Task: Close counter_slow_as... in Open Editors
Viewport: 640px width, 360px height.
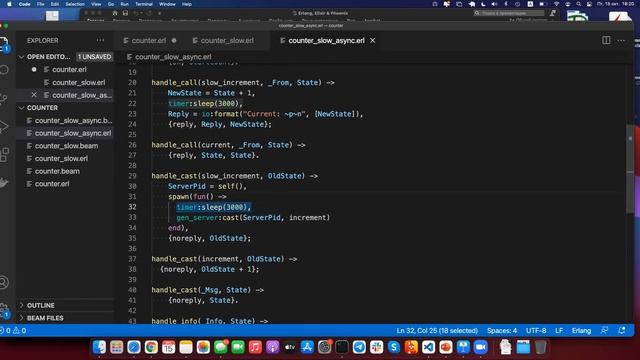Action: pyautogui.click(x=34, y=95)
